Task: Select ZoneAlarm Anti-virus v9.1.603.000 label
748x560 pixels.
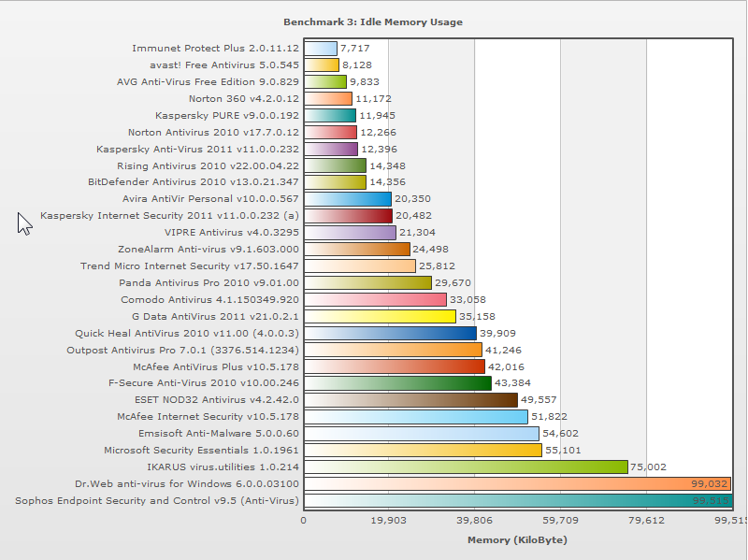Action: point(209,249)
